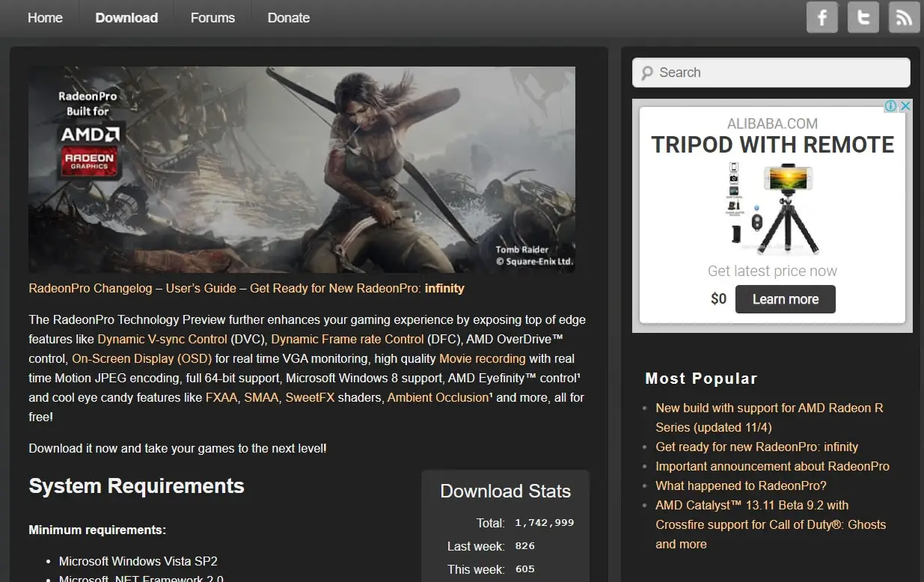Click the Learn more ad button
This screenshot has height=582, width=924.
(x=786, y=299)
